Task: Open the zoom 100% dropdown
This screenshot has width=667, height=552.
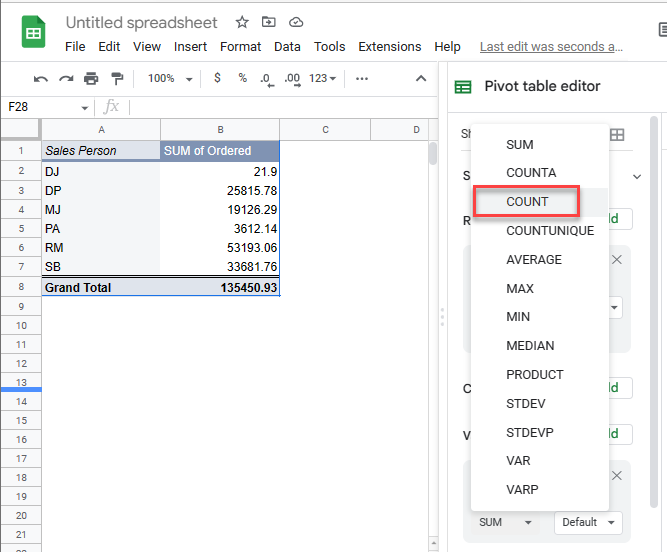Action: [169, 79]
